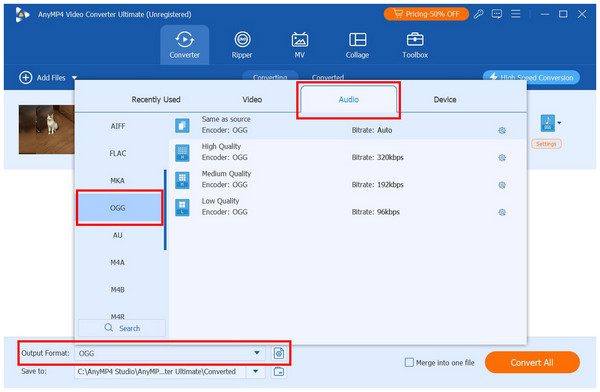Open the Ripper module
Image resolution: width=600 pixels, height=392 pixels.
(242, 45)
